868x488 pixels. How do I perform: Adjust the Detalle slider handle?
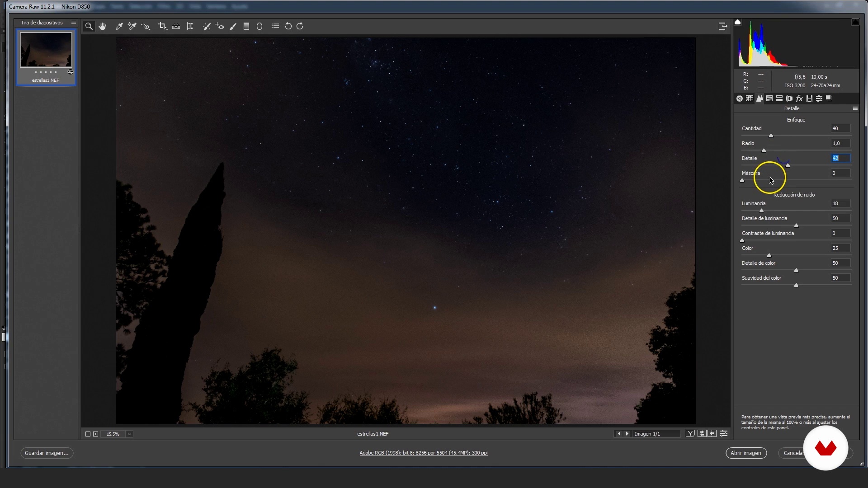pos(788,165)
